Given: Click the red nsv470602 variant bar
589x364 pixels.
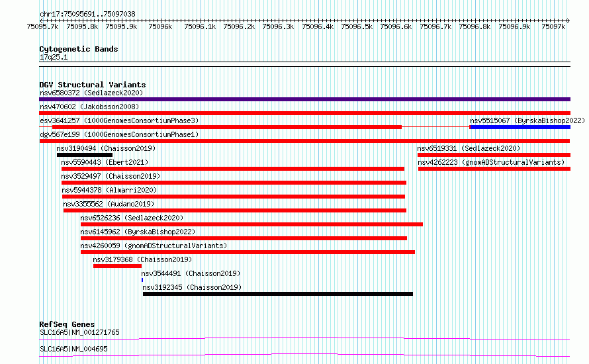Looking at the screenshot, I should click(304, 113).
